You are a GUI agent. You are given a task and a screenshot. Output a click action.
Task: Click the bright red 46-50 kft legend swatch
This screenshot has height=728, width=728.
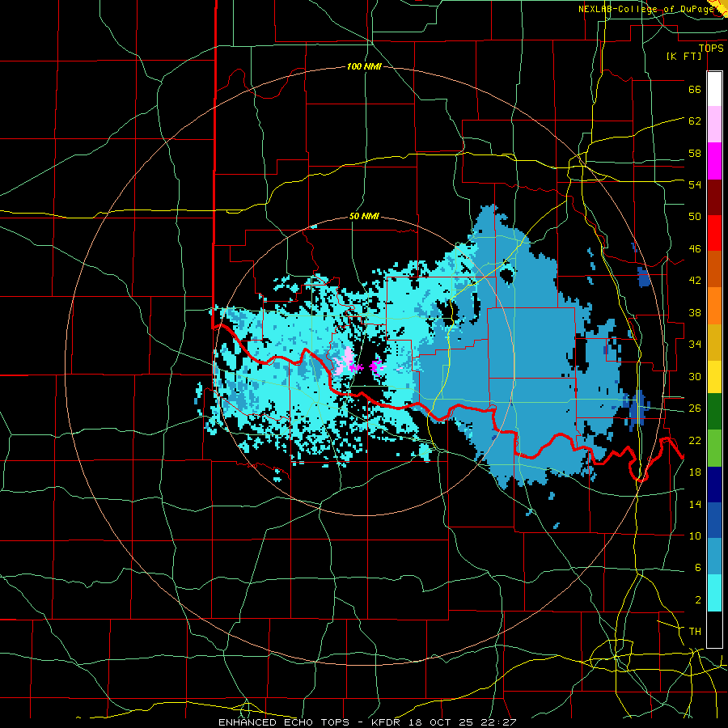[x=714, y=234]
